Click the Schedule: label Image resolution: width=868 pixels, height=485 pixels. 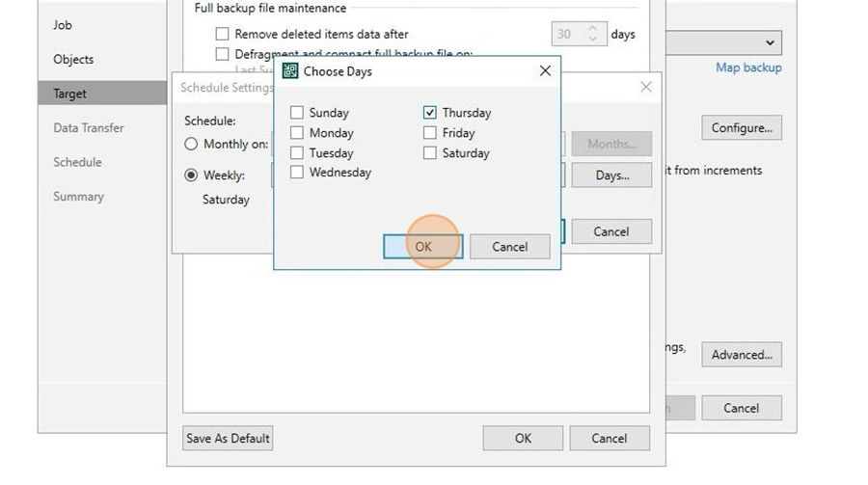pyautogui.click(x=210, y=121)
